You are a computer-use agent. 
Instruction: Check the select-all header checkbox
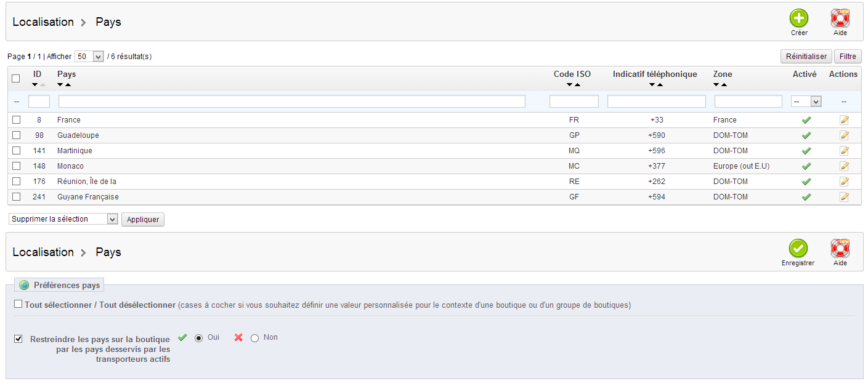[x=16, y=78]
